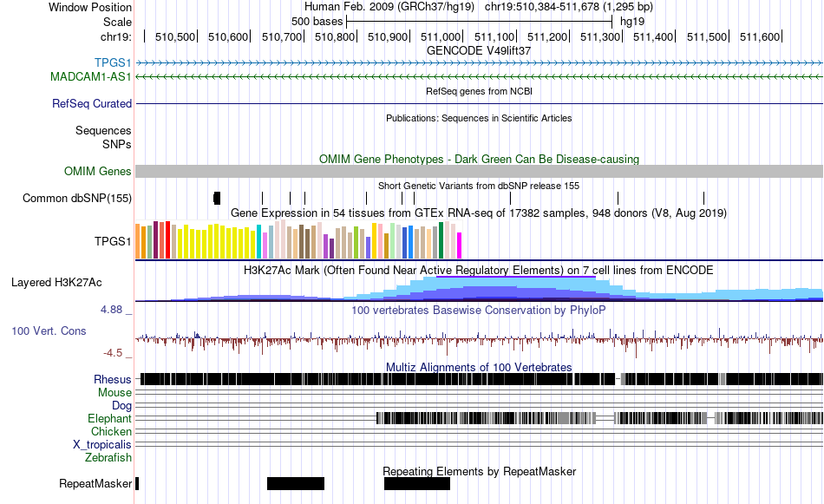Click the Elephant alignment block
824x504 pixels.
click(x=486, y=418)
